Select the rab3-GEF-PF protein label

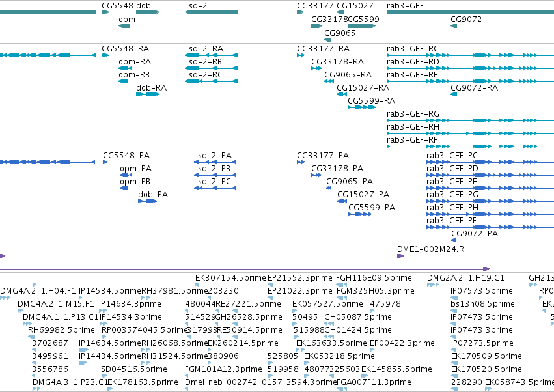coord(452,221)
